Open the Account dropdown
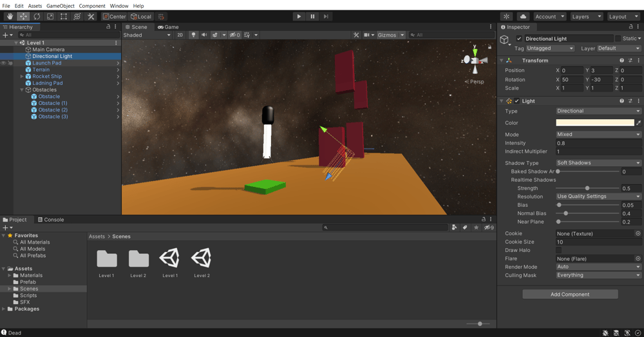The image size is (644, 337). pos(550,17)
